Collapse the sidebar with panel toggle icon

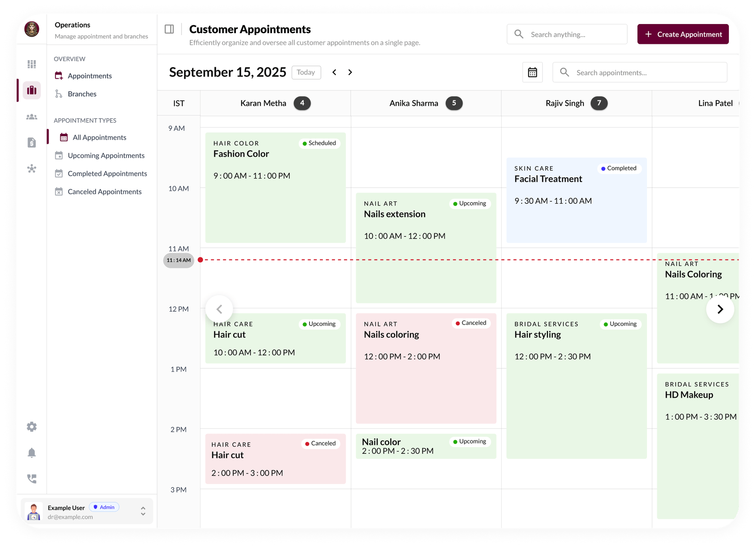(x=169, y=28)
